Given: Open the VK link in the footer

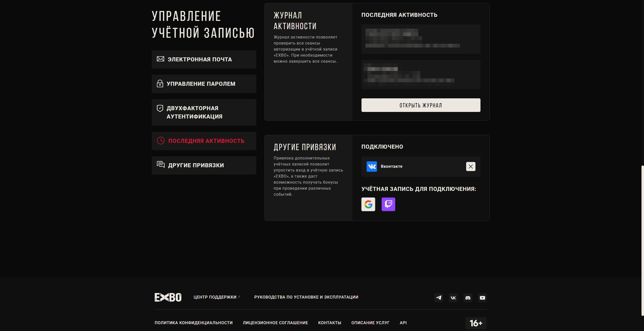Looking at the screenshot, I should coord(453,298).
